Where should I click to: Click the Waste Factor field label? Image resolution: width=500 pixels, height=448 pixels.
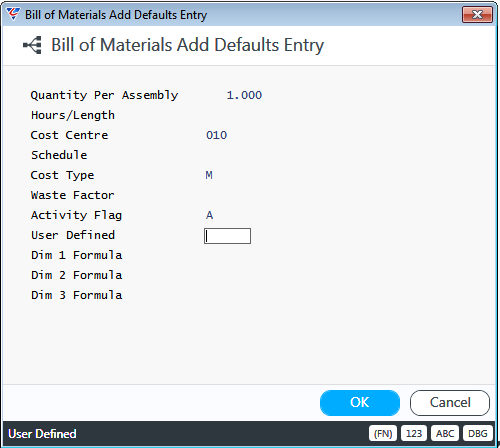click(73, 195)
